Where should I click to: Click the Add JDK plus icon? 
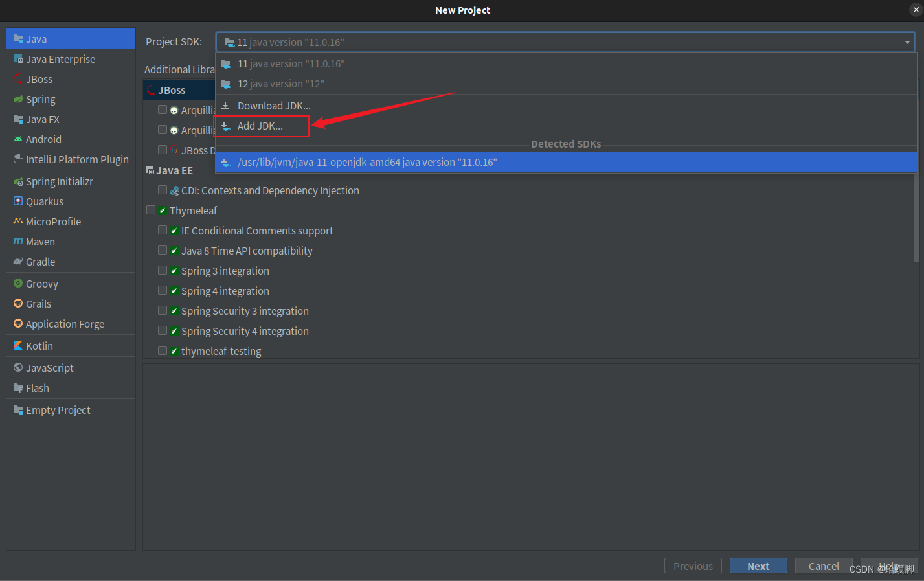click(x=225, y=126)
